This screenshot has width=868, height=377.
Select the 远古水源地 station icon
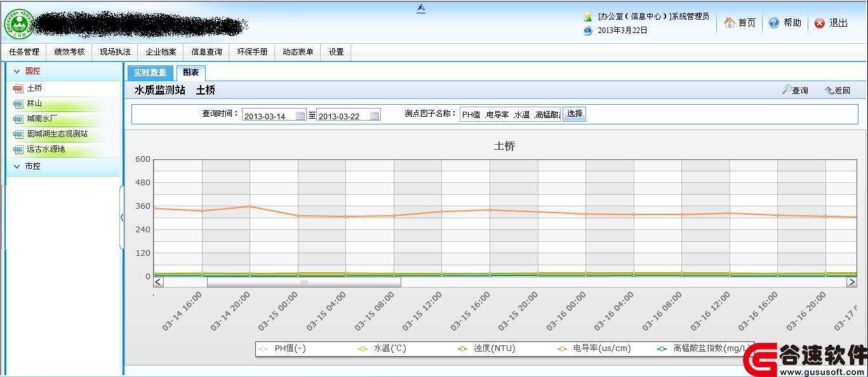point(18,150)
